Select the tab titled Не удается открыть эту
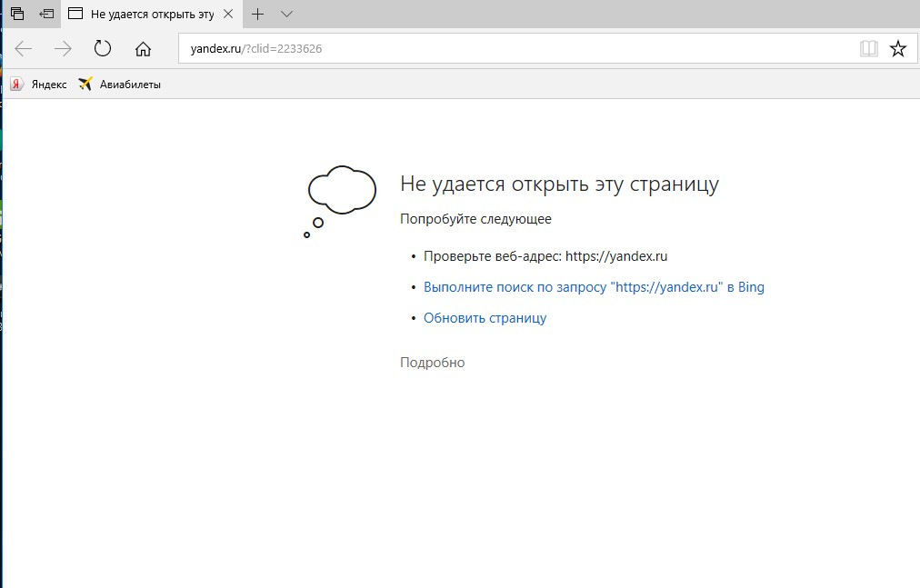This screenshot has width=920, height=588. (151, 14)
